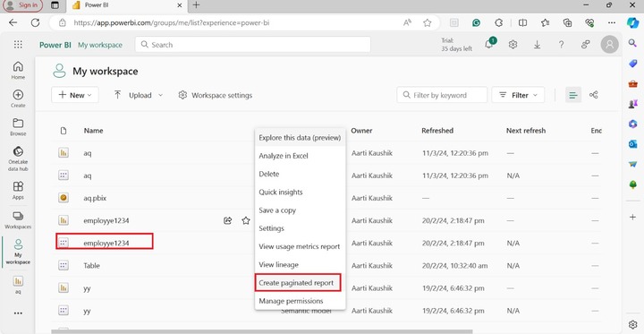Open Copilot in the Edge sidebar

tap(632, 22)
